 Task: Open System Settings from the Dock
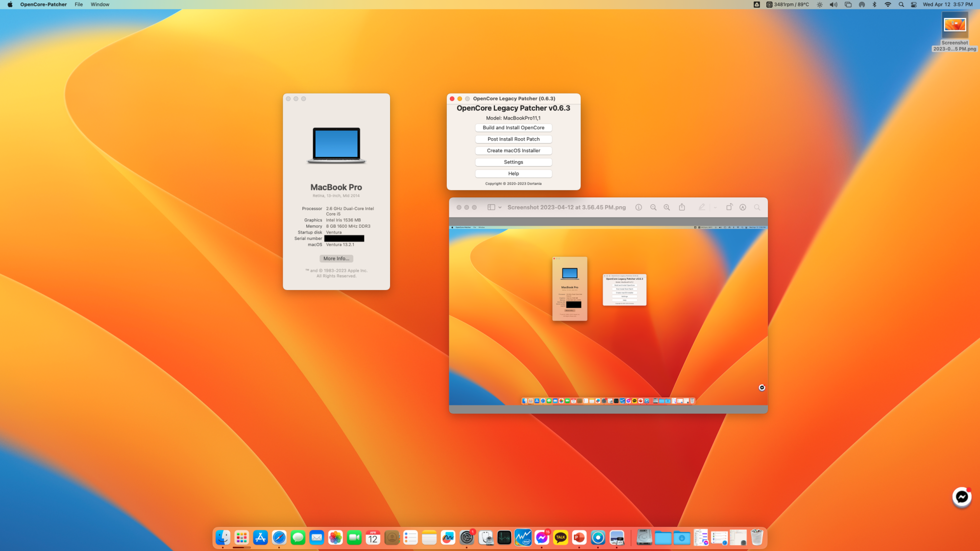467,538
